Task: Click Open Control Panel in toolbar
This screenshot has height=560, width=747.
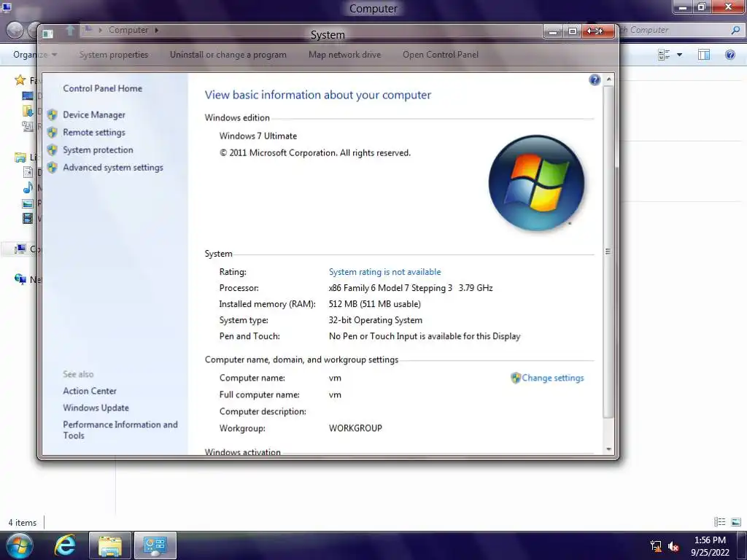Action: [x=440, y=55]
